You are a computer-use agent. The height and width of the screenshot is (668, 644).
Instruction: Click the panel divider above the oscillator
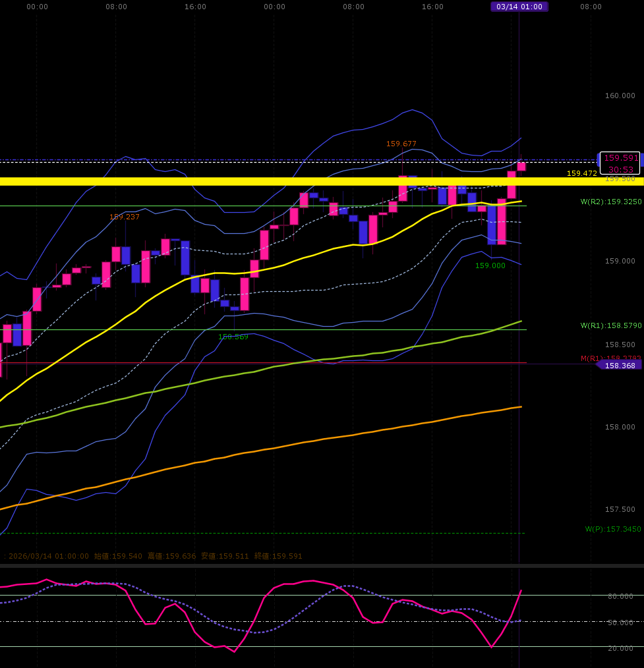point(322,565)
